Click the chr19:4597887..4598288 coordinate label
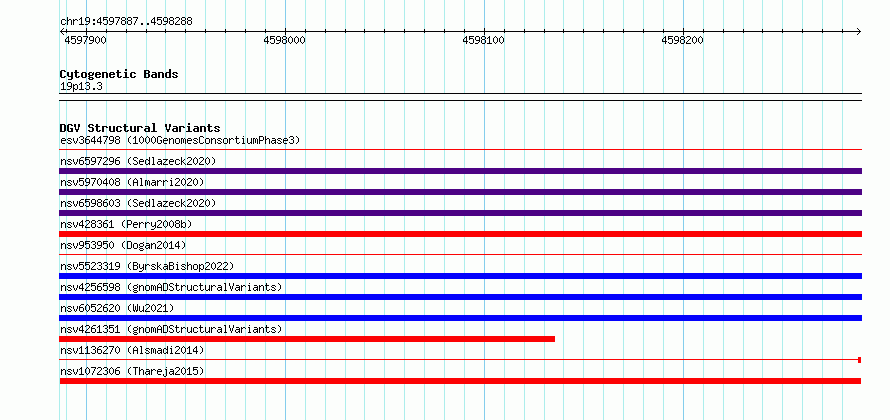890x420 pixels. pyautogui.click(x=126, y=22)
